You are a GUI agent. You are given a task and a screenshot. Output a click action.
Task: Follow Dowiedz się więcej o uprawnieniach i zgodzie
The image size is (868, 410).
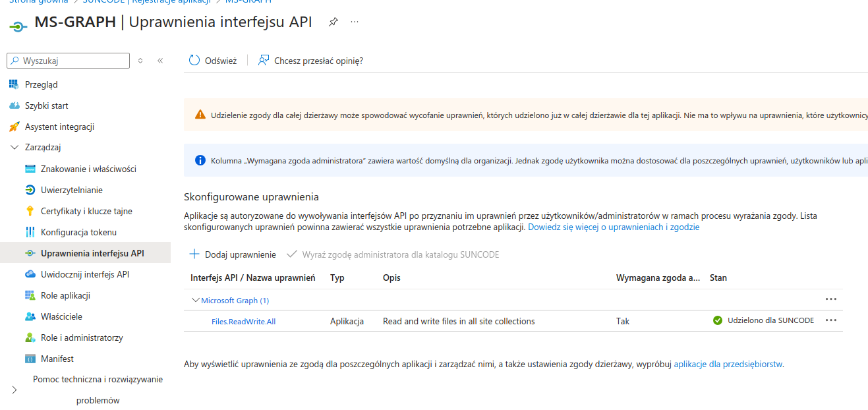click(x=614, y=227)
